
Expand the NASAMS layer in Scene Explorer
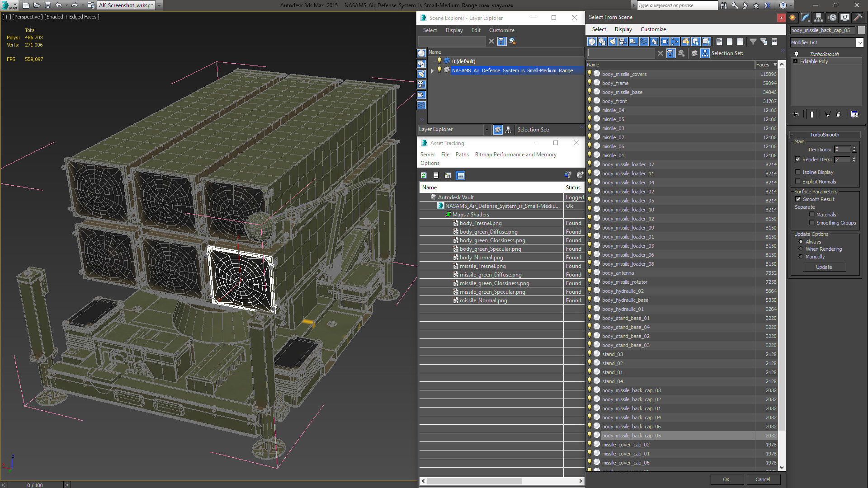432,70
